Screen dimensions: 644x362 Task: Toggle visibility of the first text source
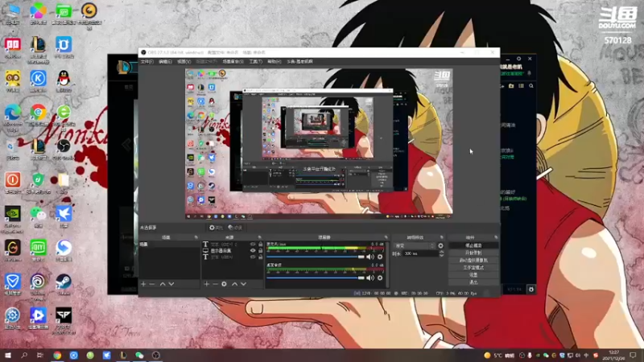click(x=253, y=245)
